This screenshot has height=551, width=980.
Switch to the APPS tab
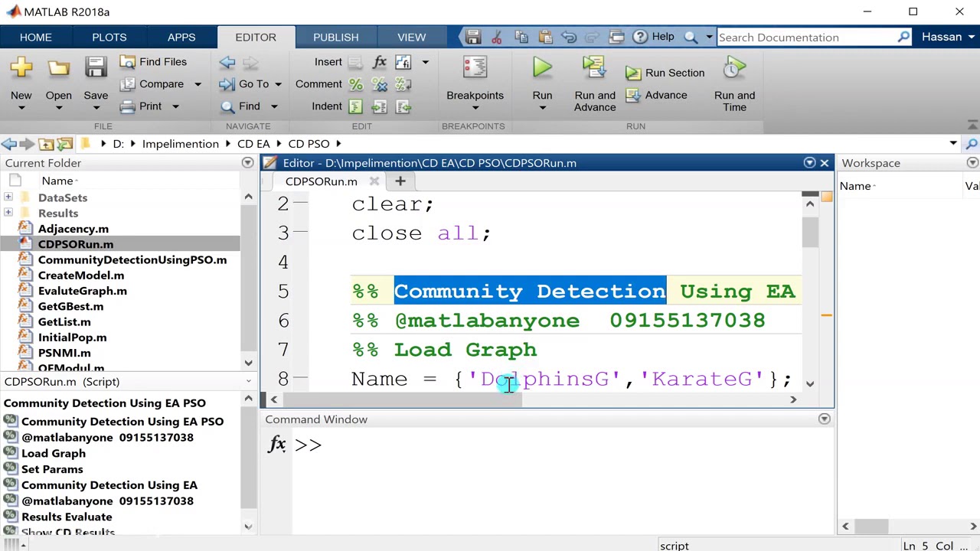pyautogui.click(x=181, y=37)
